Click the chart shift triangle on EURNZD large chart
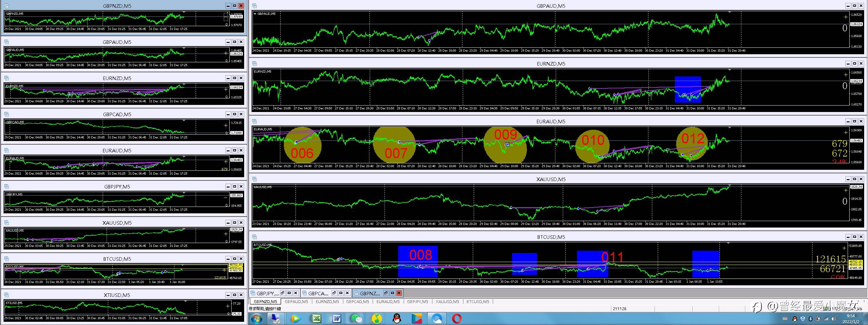Image resolution: width=868 pixels, height=325 pixels. click(729, 70)
